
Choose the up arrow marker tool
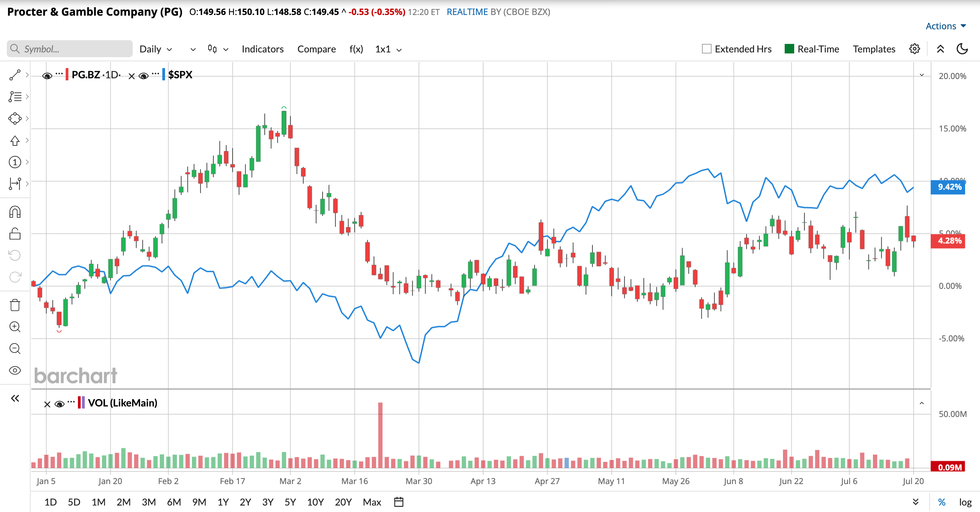click(15, 141)
